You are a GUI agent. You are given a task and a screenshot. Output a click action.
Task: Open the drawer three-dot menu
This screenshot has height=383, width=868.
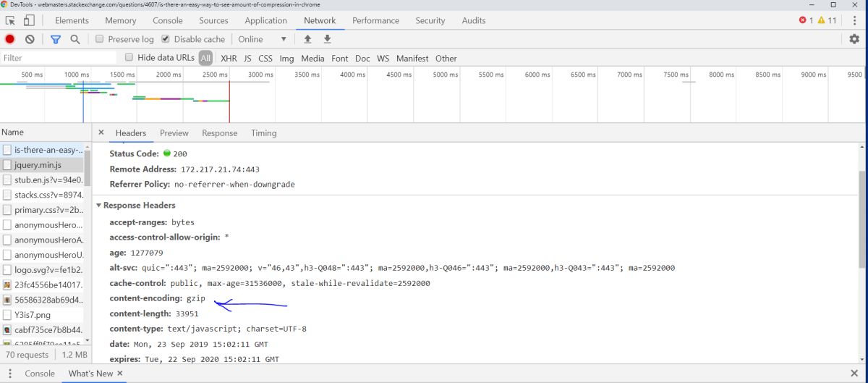pyautogui.click(x=10, y=374)
